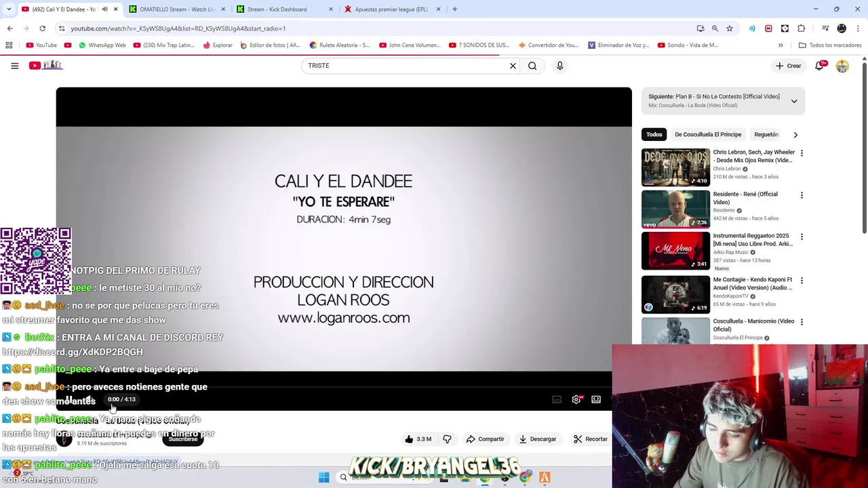Open Chrome three-dot menu

859,28
